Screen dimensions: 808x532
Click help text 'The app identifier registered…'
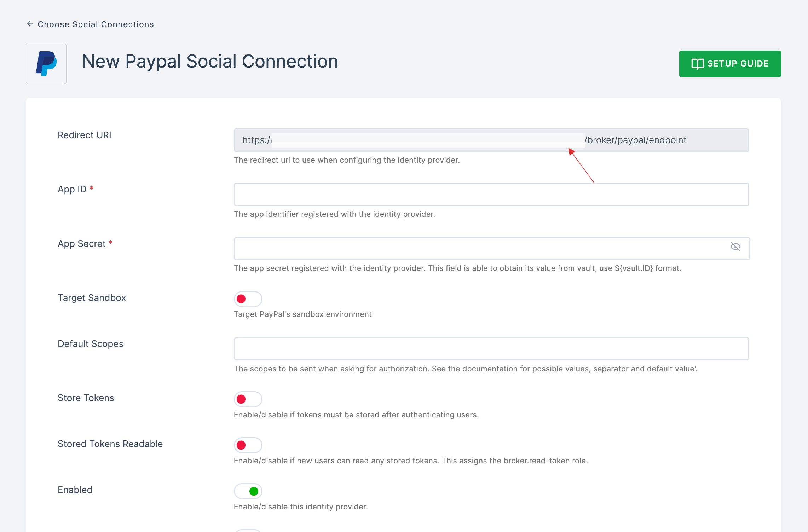click(334, 214)
